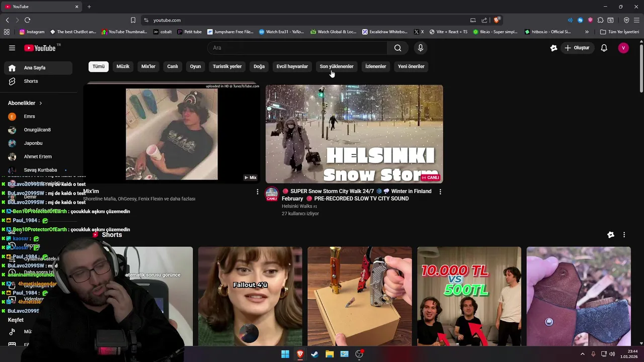
Task: Open Emrs subscription channel
Action: (38, 116)
